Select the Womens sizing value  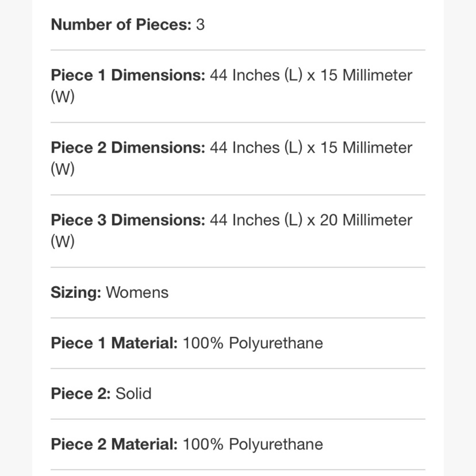point(137,293)
